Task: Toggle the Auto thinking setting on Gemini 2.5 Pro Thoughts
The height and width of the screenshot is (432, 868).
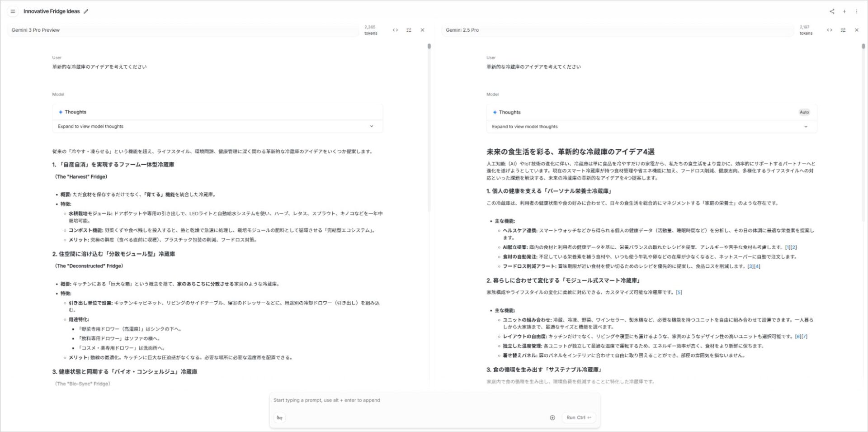Action: [x=804, y=112]
